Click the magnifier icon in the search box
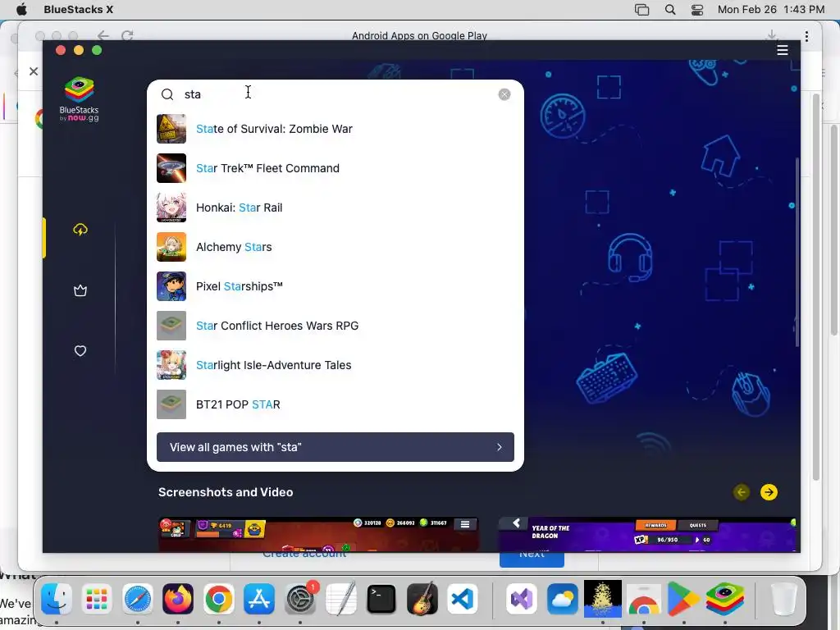The width and height of the screenshot is (840, 630). 167,94
